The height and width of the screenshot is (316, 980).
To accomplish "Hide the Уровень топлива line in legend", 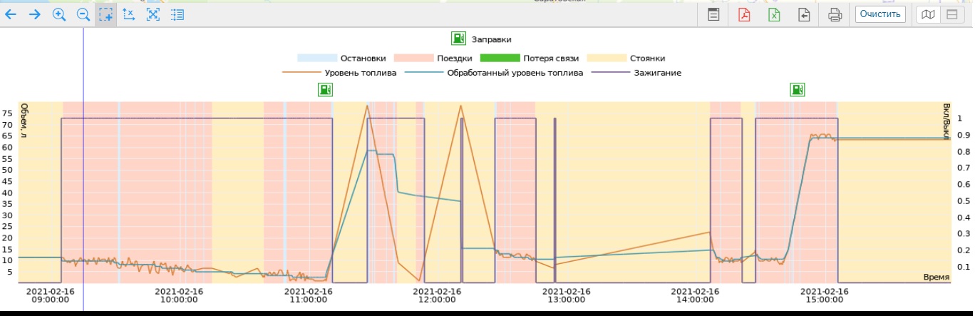I will (339, 73).
